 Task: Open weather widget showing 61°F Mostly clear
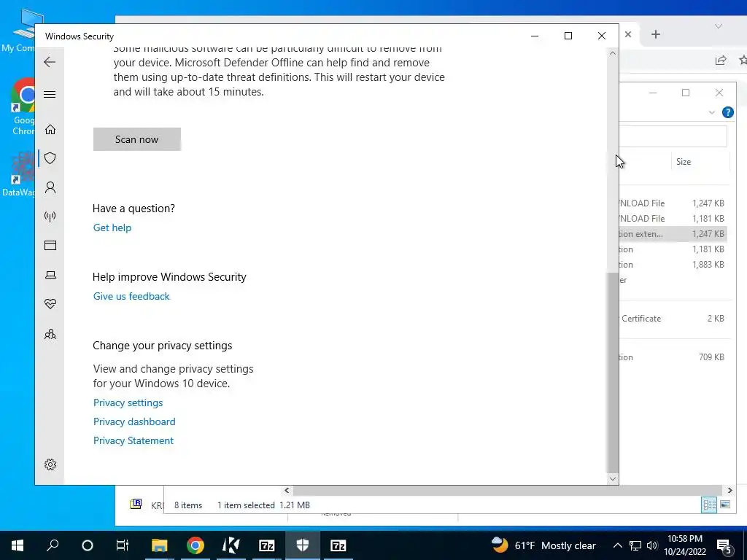543,545
